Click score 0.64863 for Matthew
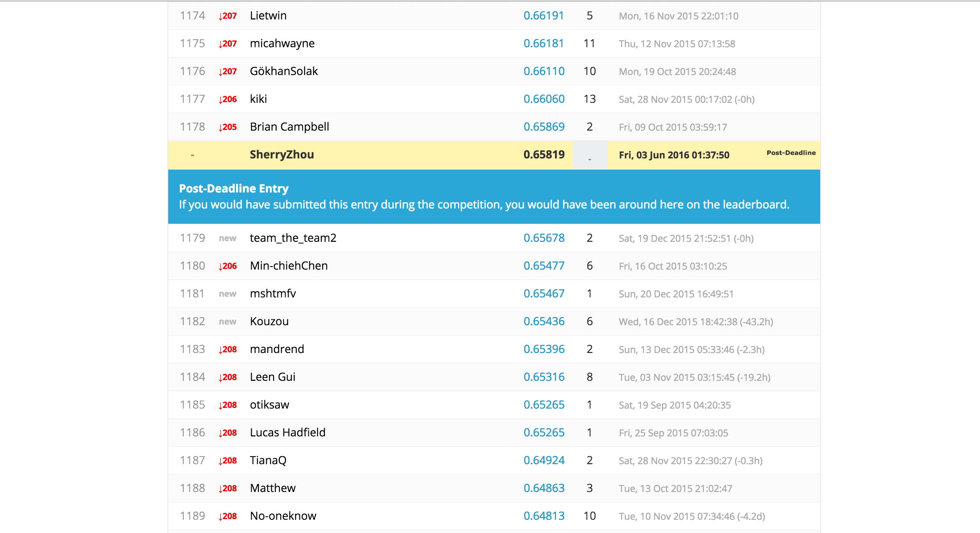 click(544, 488)
